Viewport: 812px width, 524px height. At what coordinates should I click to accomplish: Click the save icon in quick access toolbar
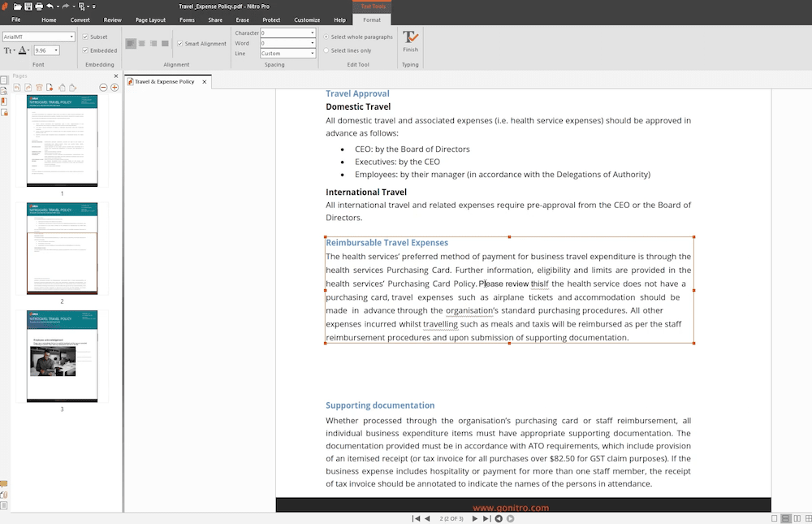28,6
